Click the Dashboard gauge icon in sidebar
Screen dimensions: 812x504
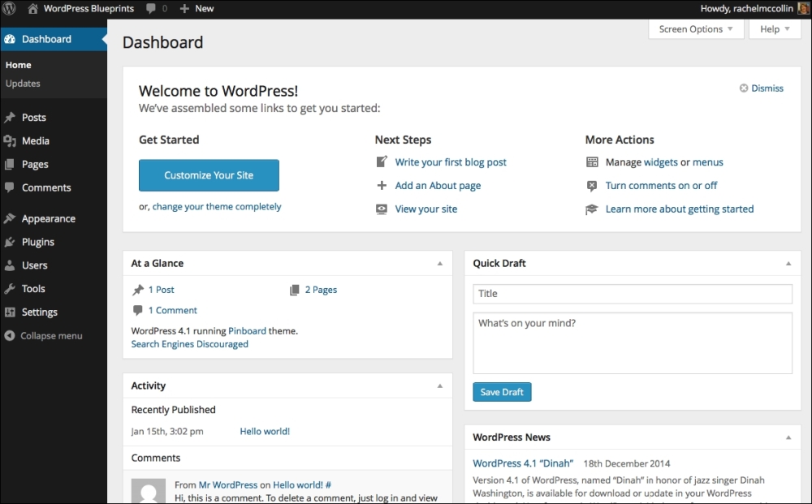[x=10, y=39]
